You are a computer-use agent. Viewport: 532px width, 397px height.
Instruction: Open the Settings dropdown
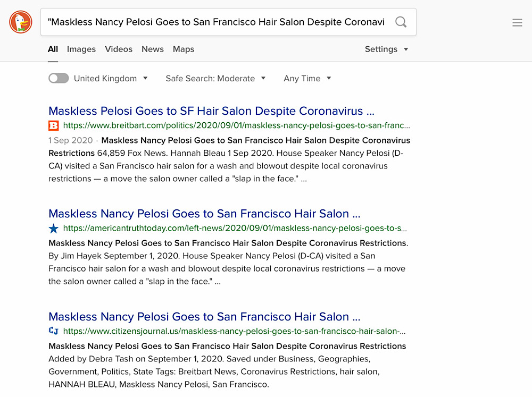tap(386, 49)
